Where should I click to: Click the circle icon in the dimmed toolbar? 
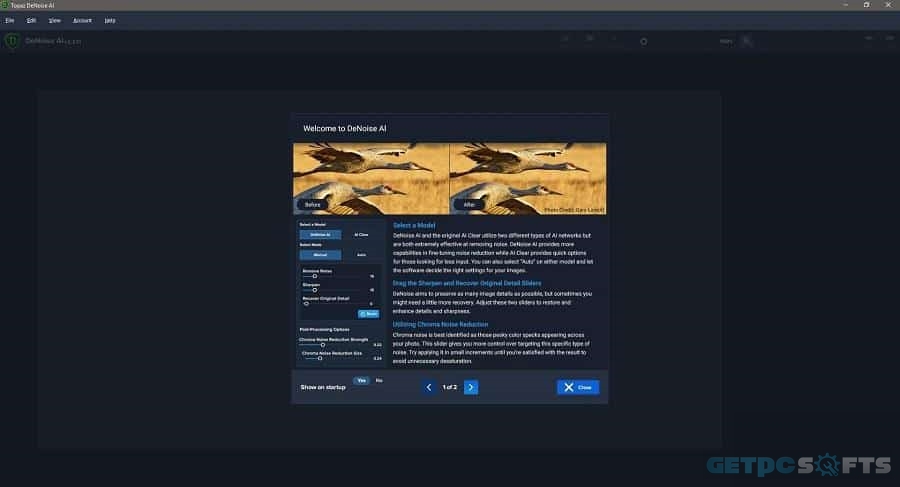pyautogui.click(x=643, y=41)
